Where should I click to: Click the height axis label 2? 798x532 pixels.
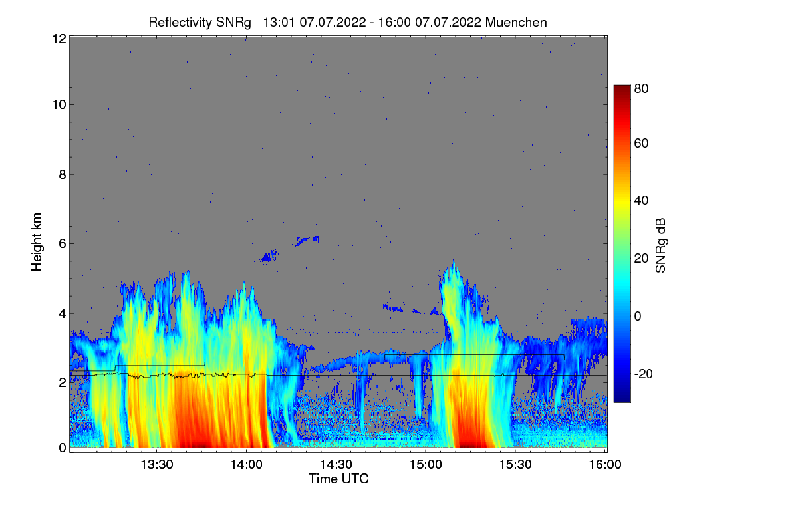pyautogui.click(x=62, y=382)
